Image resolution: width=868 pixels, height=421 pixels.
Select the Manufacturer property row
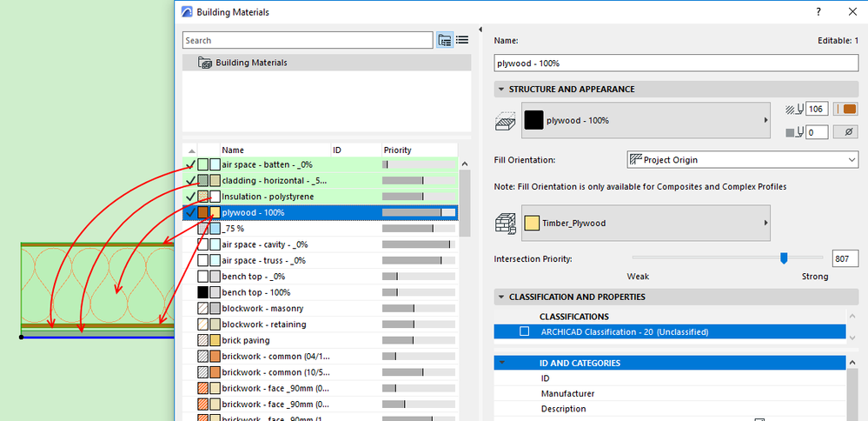pos(670,393)
